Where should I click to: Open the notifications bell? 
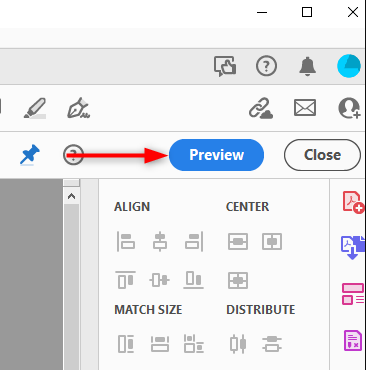click(307, 66)
